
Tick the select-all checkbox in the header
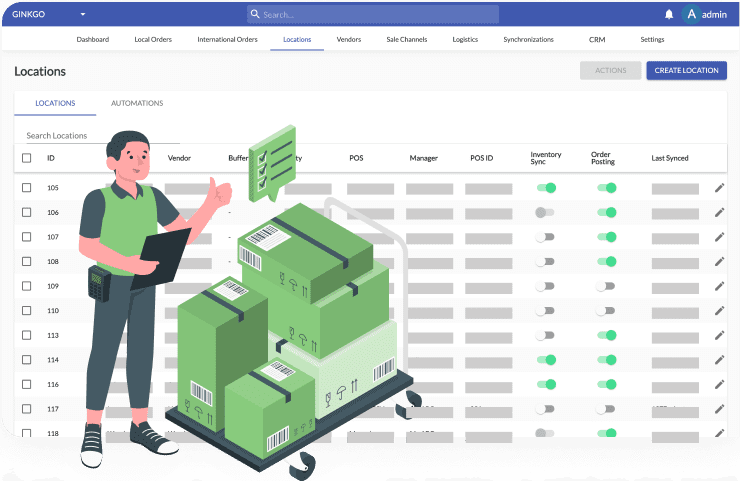(x=26, y=158)
